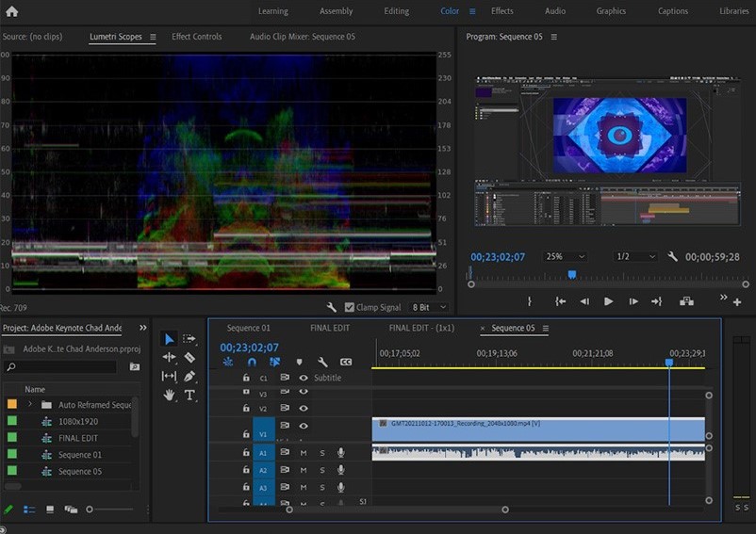Image resolution: width=756 pixels, height=534 pixels.
Task: Expand the Auto Reframed Sequences bin
Action: 29,404
